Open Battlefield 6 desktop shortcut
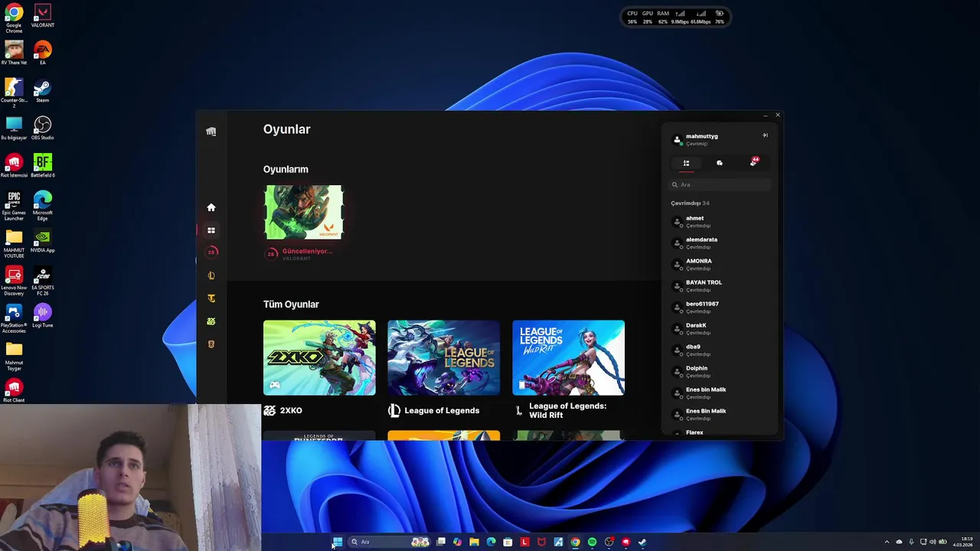The image size is (980, 551). pyautogui.click(x=42, y=166)
